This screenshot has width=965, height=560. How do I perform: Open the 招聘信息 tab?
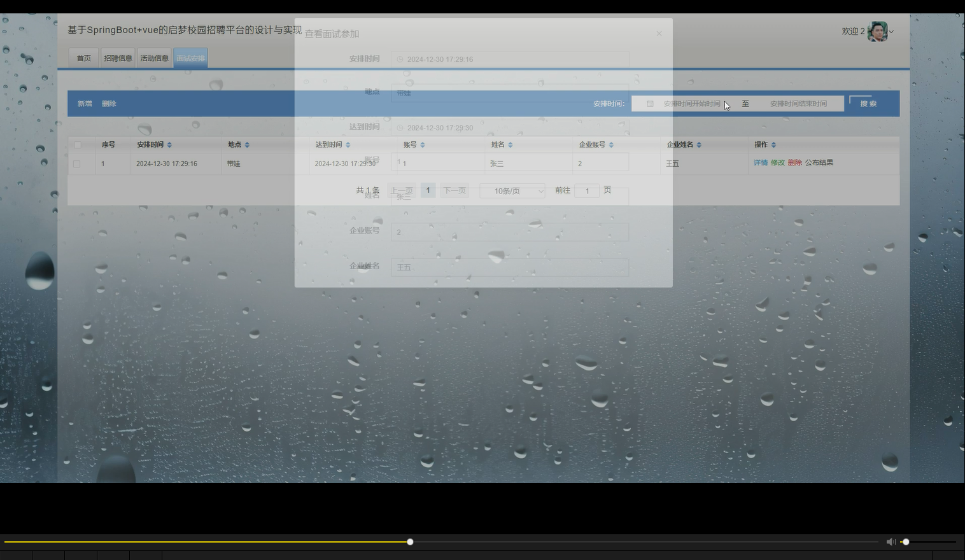coord(118,58)
